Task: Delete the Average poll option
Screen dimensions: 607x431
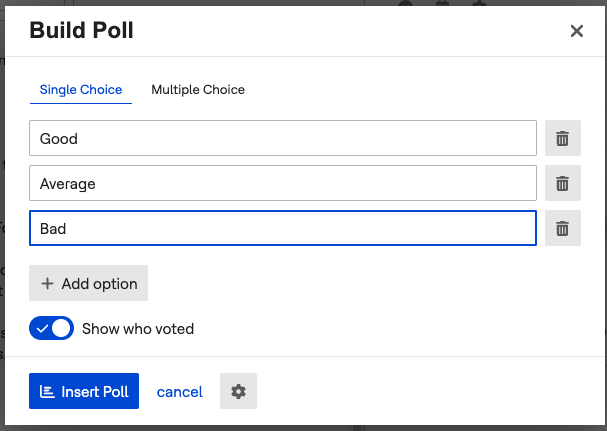Action: pos(562,184)
